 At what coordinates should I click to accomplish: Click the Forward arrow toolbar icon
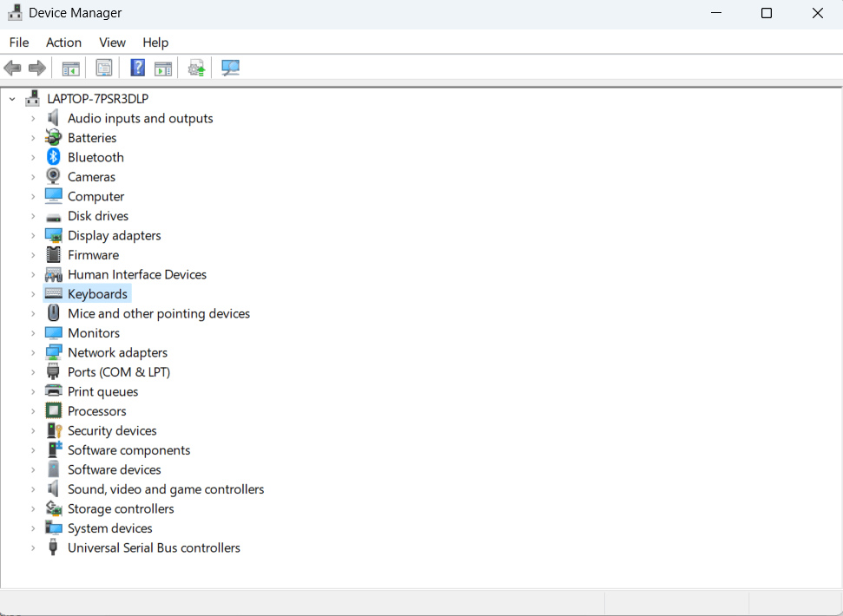click(37, 69)
